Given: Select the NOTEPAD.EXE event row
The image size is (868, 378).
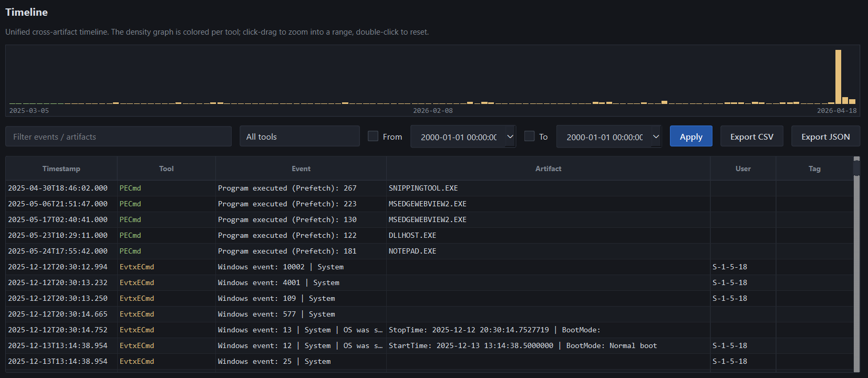Looking at the screenshot, I should [x=430, y=251].
